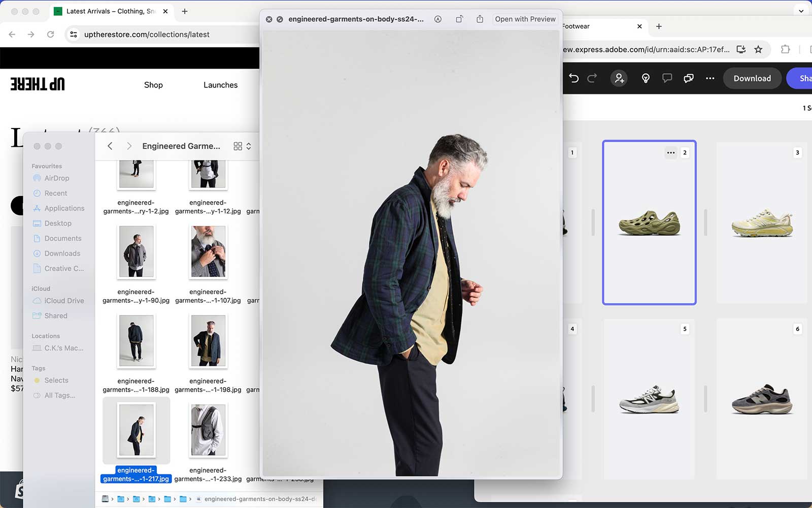Image resolution: width=812 pixels, height=508 pixels.
Task: Open the three-dot more options in toolbar
Action: pos(710,78)
